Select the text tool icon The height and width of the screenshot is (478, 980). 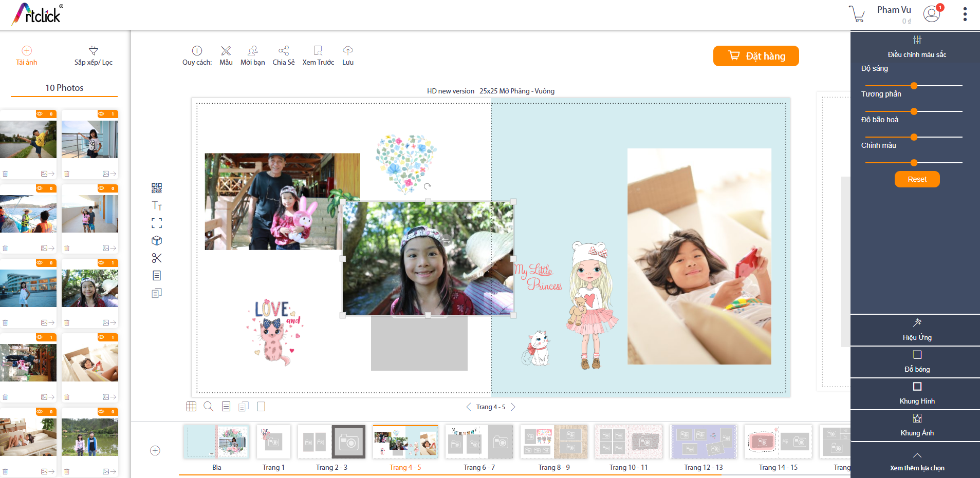tap(157, 205)
